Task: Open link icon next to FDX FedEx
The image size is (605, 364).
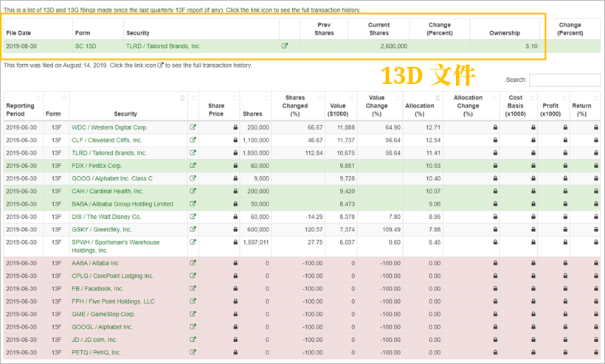Action: click(x=193, y=165)
